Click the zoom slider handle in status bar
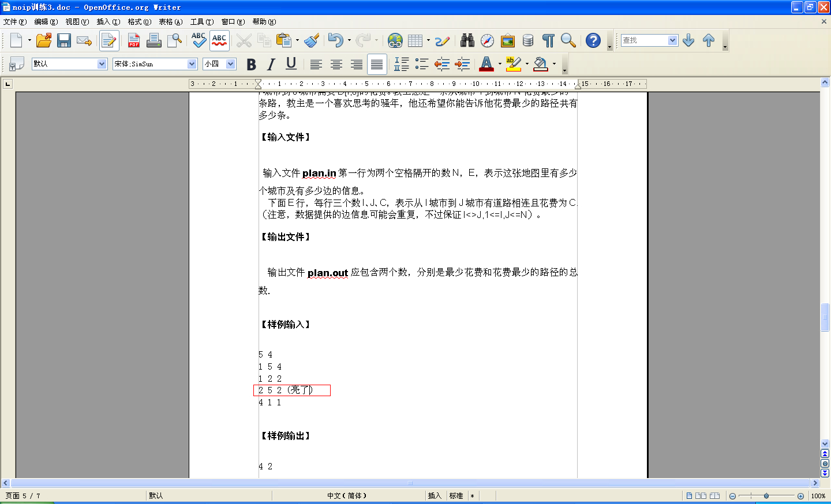The width and height of the screenshot is (831, 504). pyautogui.click(x=766, y=496)
